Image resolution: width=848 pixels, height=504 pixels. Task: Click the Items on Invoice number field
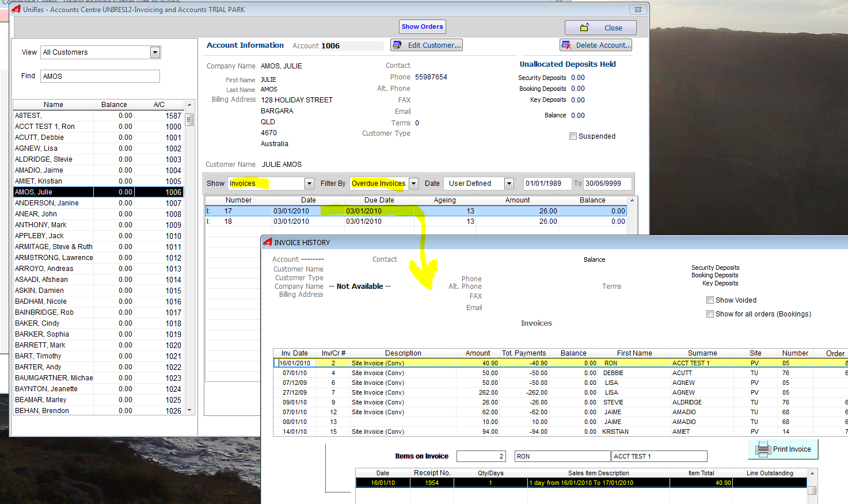(x=481, y=456)
